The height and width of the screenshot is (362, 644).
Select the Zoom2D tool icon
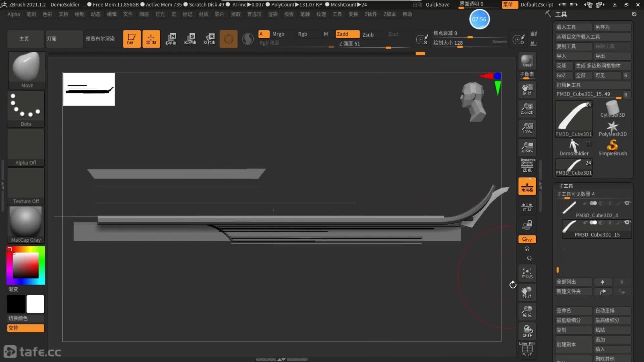point(527,109)
